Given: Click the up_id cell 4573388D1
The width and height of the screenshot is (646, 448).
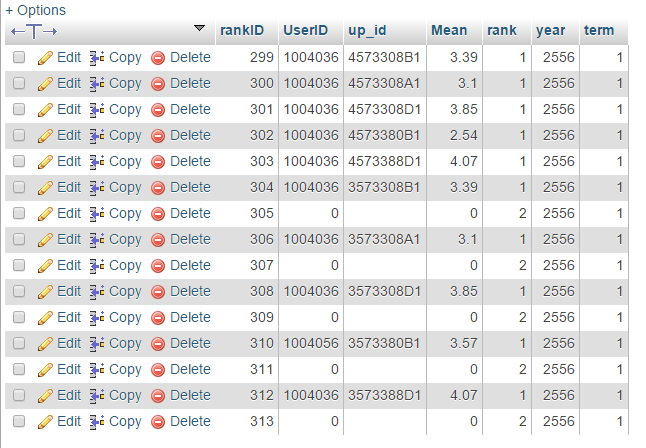Looking at the screenshot, I should point(384,161).
